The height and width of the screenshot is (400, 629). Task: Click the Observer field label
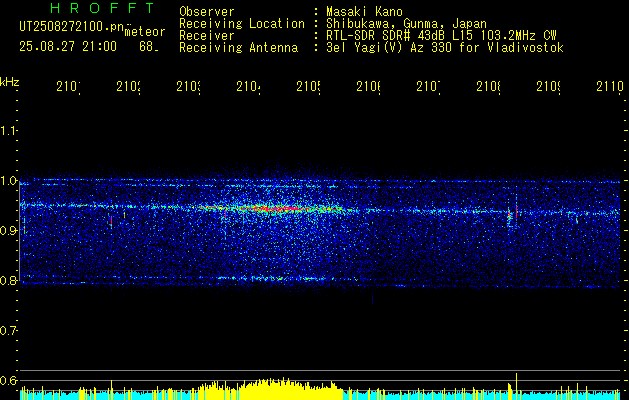pyautogui.click(x=207, y=11)
